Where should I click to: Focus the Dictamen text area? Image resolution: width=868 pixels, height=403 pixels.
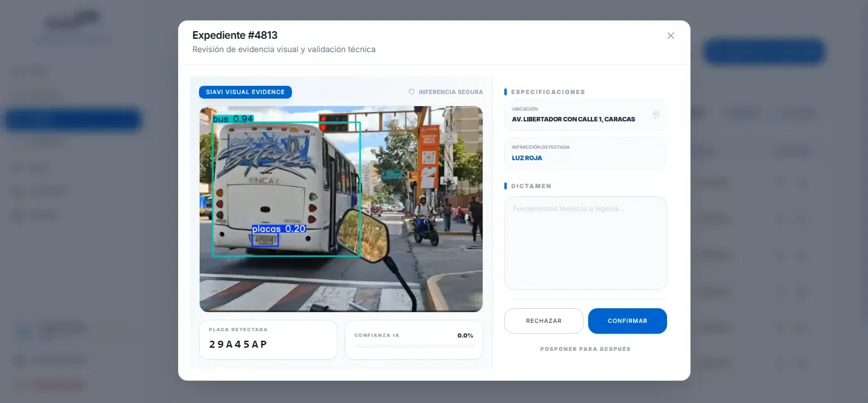(586, 243)
